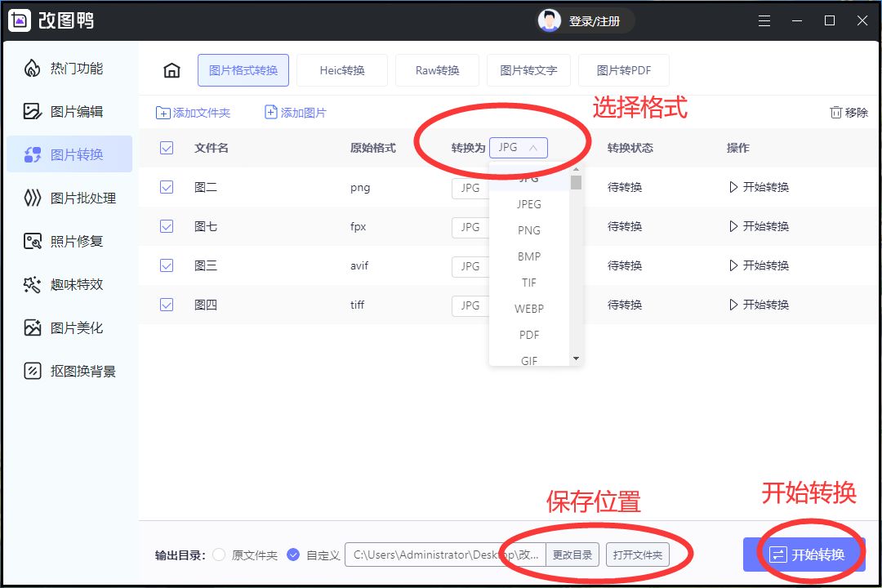Uncheck the checkbox next to 图二
Viewport: 882px width, 588px height.
pyautogui.click(x=167, y=187)
